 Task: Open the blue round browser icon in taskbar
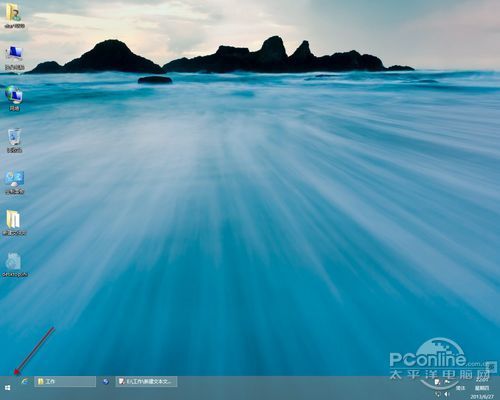pos(106,382)
